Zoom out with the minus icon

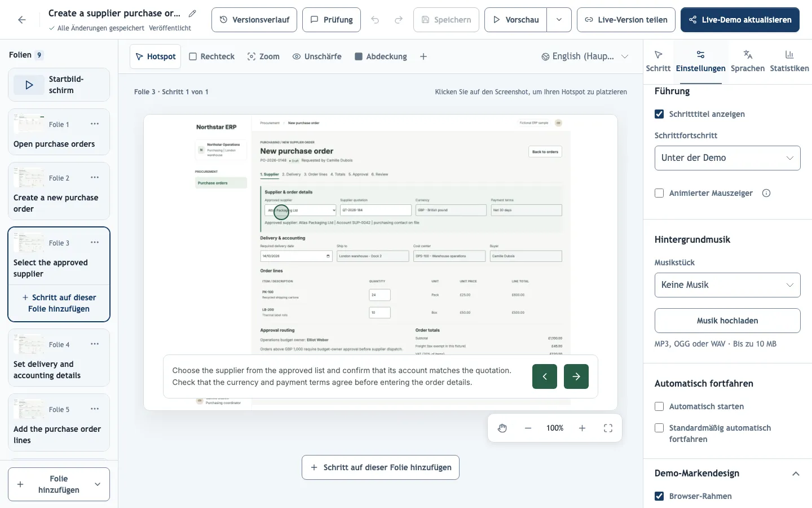(528, 428)
